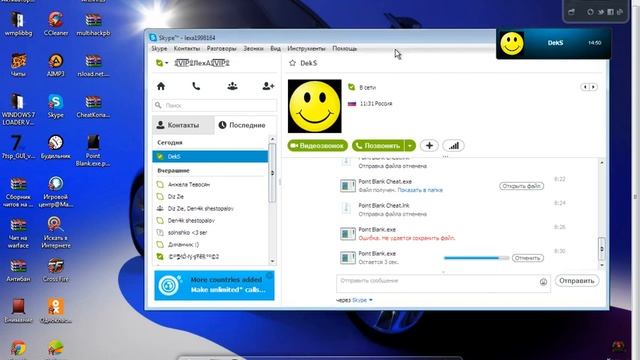Open multihackpb archive on desktop
The height and width of the screenshot is (360, 640).
coord(93,24)
